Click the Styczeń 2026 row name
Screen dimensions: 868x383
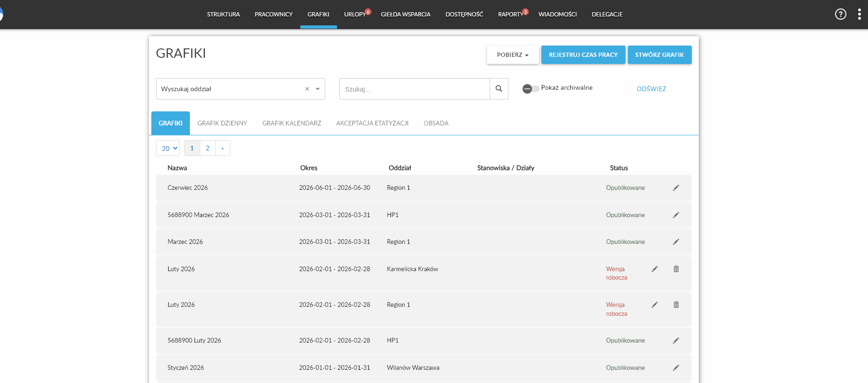(186, 368)
